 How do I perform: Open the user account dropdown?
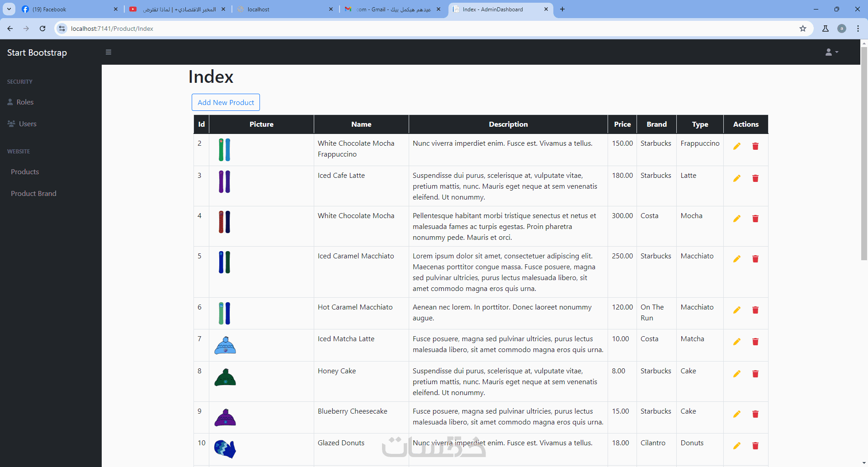tap(832, 52)
